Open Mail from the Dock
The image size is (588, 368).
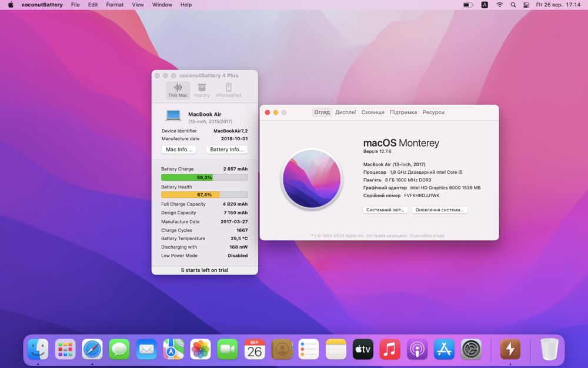[x=146, y=349]
